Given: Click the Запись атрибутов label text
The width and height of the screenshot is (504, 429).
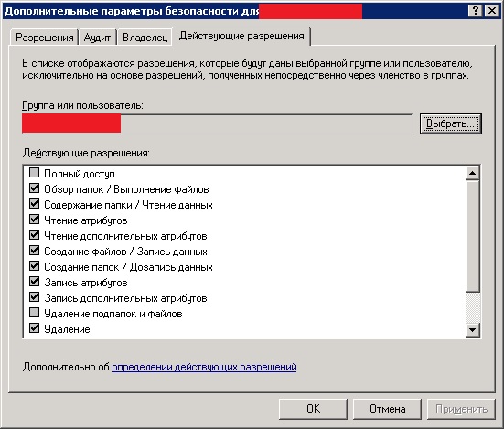Looking at the screenshot, I should [x=86, y=283].
